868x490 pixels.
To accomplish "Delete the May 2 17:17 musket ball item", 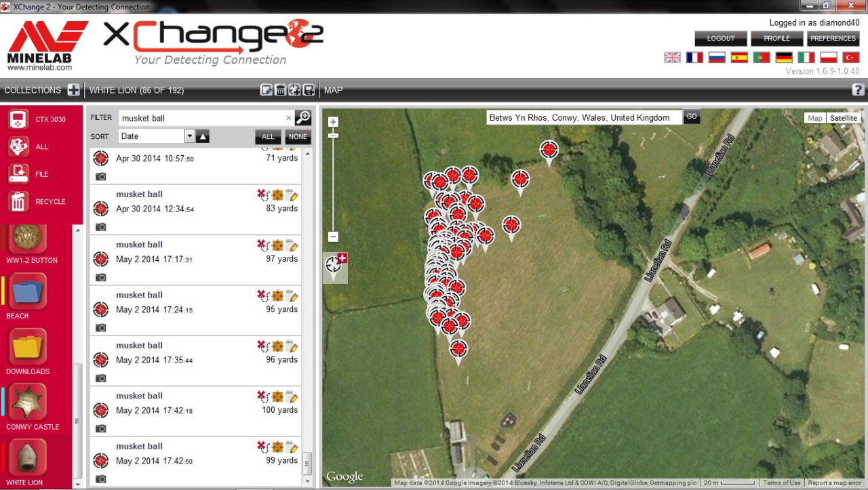I will tap(262, 245).
